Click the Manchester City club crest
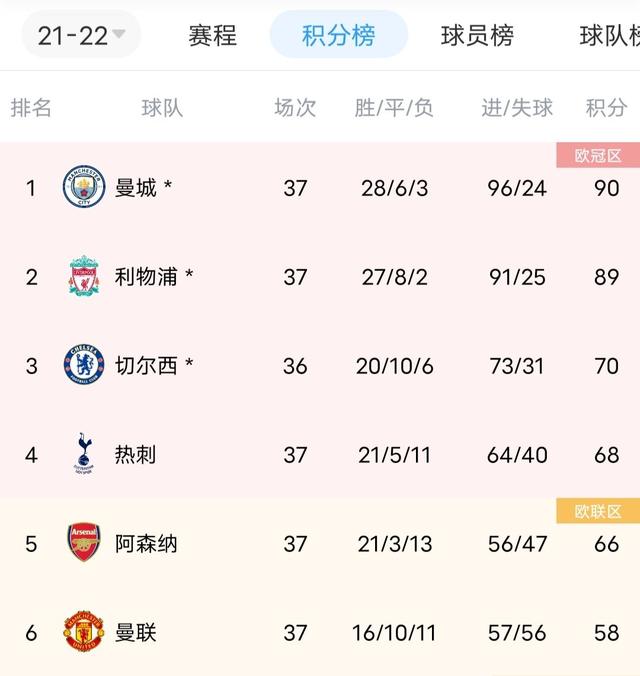Viewport: 640px width, 676px height. (84, 187)
